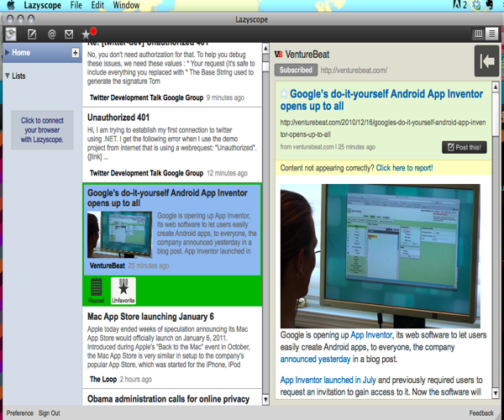Open 'Click here to report!' link
This screenshot has width=504, height=420.
tap(404, 168)
